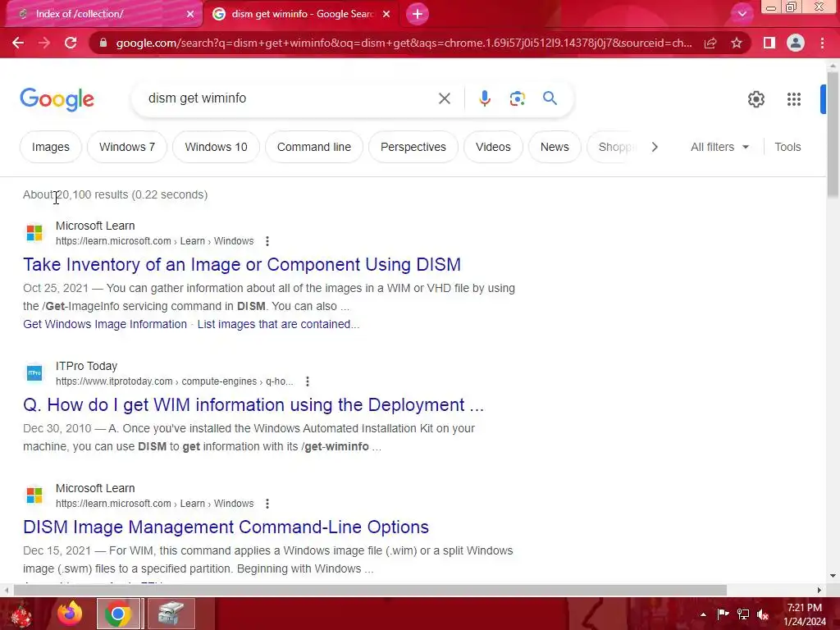Image resolution: width=840 pixels, height=630 pixels.
Task: Click into the search box text
Action: coord(197,98)
